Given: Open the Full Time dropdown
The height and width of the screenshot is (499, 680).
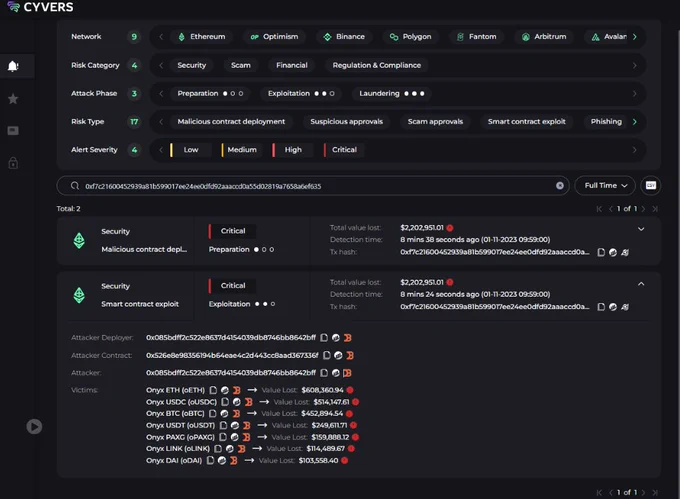Looking at the screenshot, I should coord(605,186).
